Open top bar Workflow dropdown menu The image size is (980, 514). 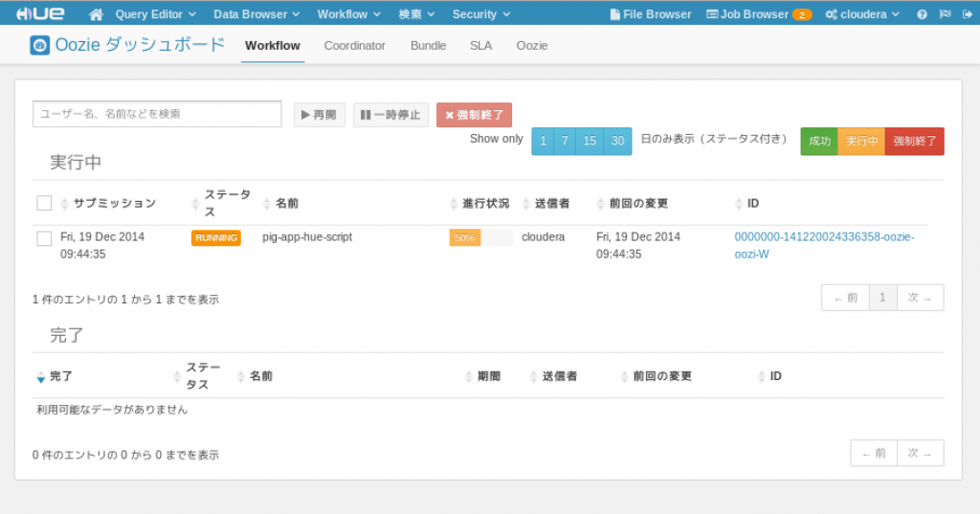point(348,13)
